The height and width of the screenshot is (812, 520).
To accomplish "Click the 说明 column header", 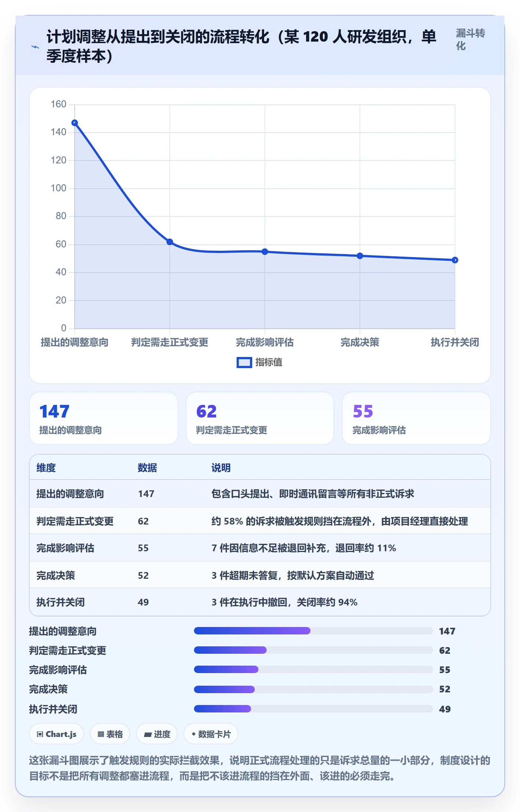I will click(221, 468).
